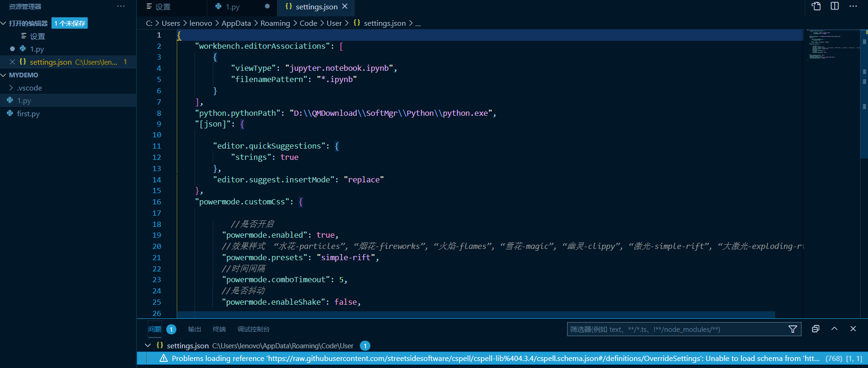Click the minimap code preview

point(832,45)
